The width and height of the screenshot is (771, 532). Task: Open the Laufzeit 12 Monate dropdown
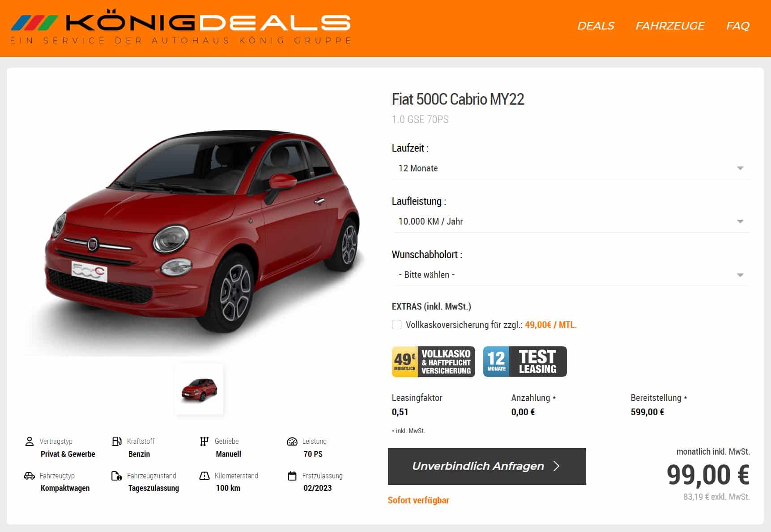click(571, 168)
